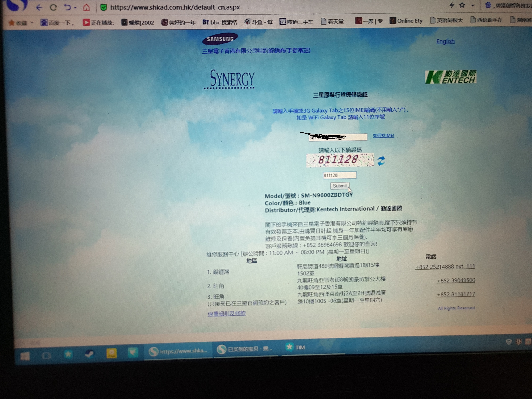The width and height of the screenshot is (532, 399).
Task: Go to browser home page icon
Action: point(86,8)
